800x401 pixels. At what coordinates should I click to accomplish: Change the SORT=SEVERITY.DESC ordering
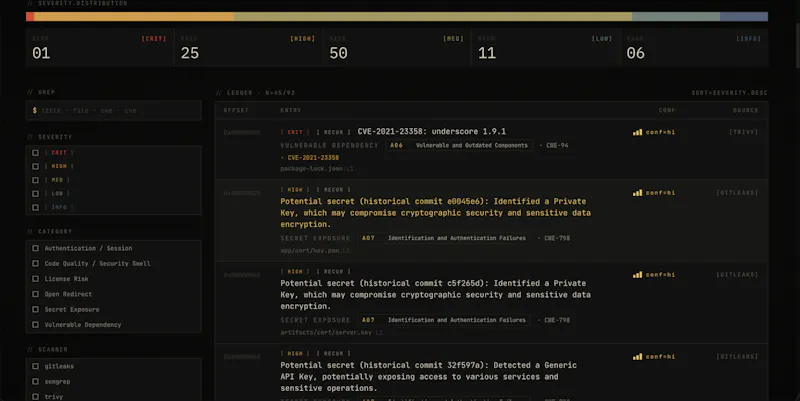729,93
